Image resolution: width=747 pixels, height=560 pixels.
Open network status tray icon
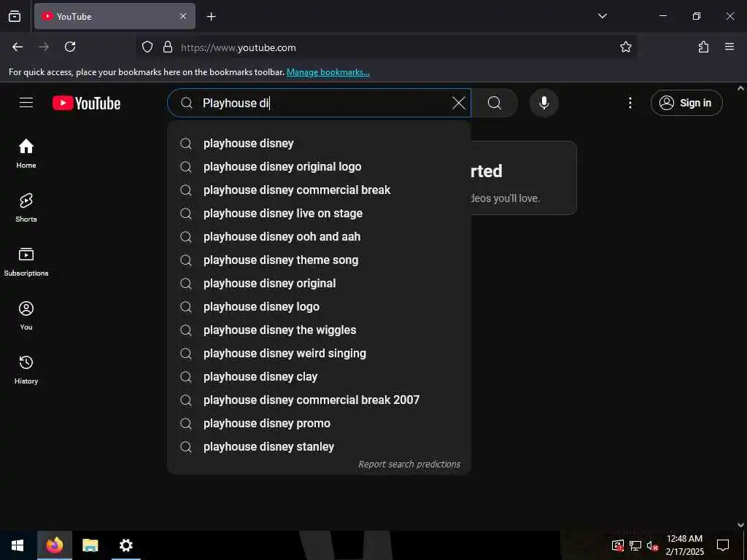point(635,545)
